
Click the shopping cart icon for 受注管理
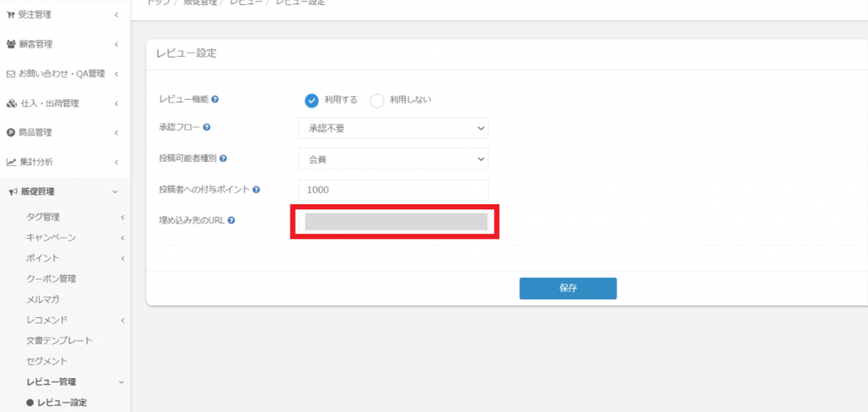[11, 14]
